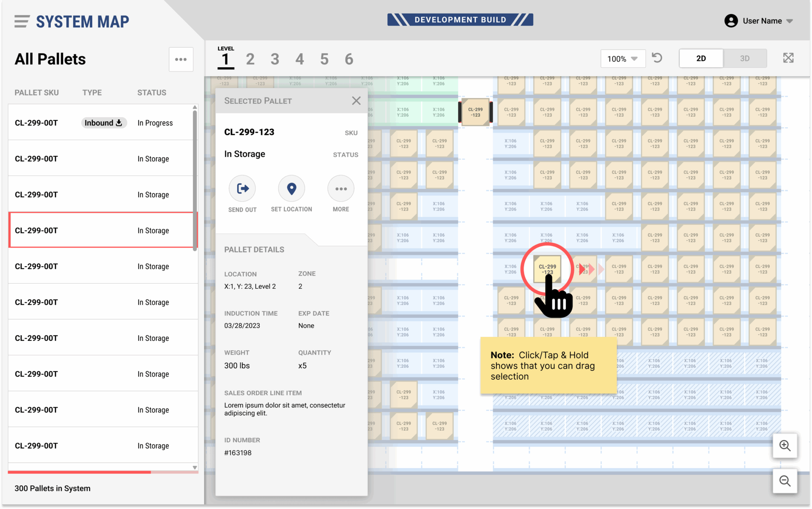Select Level 6 tab
The height and width of the screenshot is (509, 812).
point(349,59)
